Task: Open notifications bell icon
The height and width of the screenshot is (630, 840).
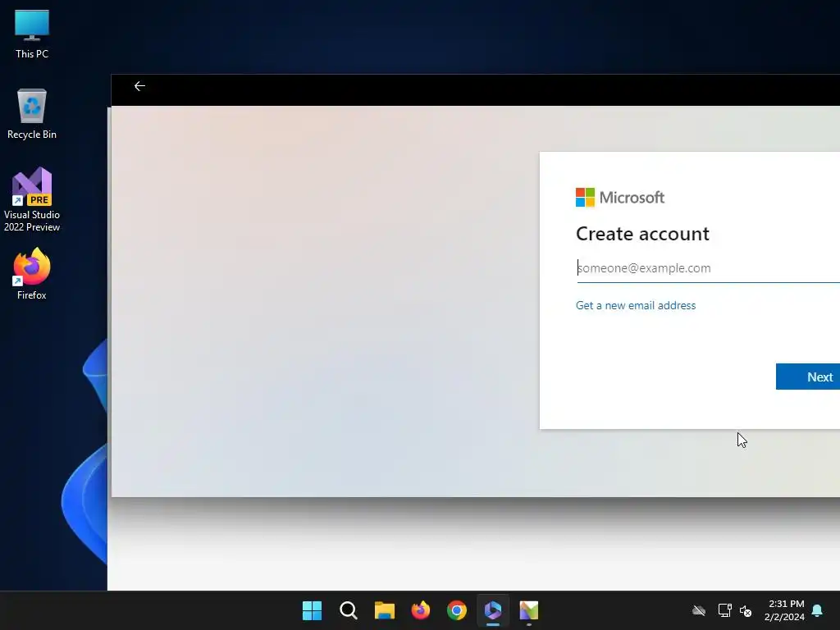Action: (817, 610)
